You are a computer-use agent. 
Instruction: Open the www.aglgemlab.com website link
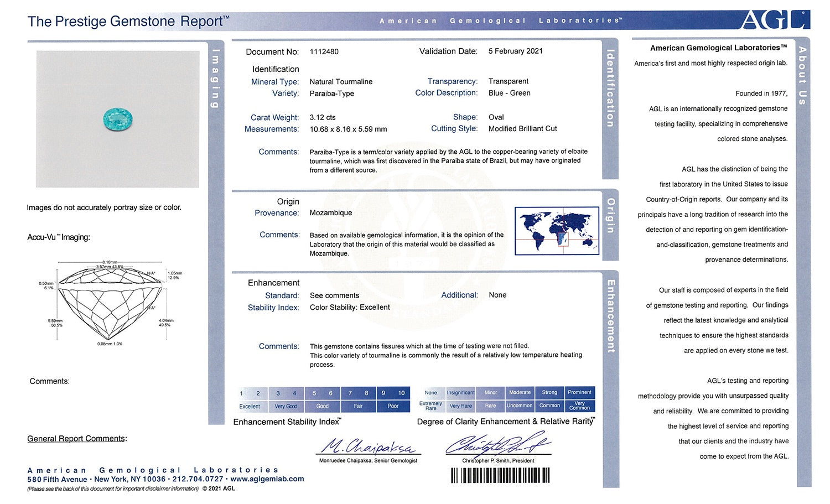point(267,479)
